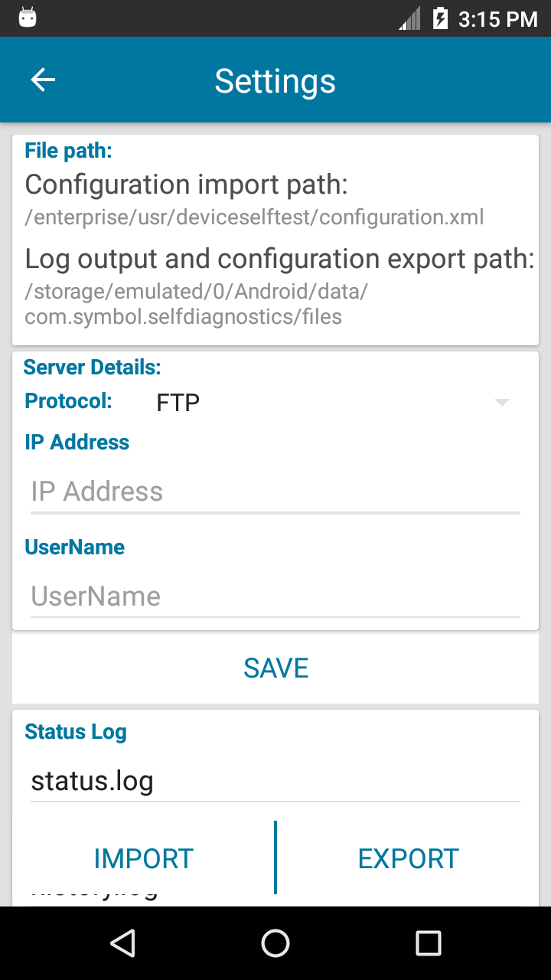
Task: Focus the IP Address input field
Action: [275, 492]
